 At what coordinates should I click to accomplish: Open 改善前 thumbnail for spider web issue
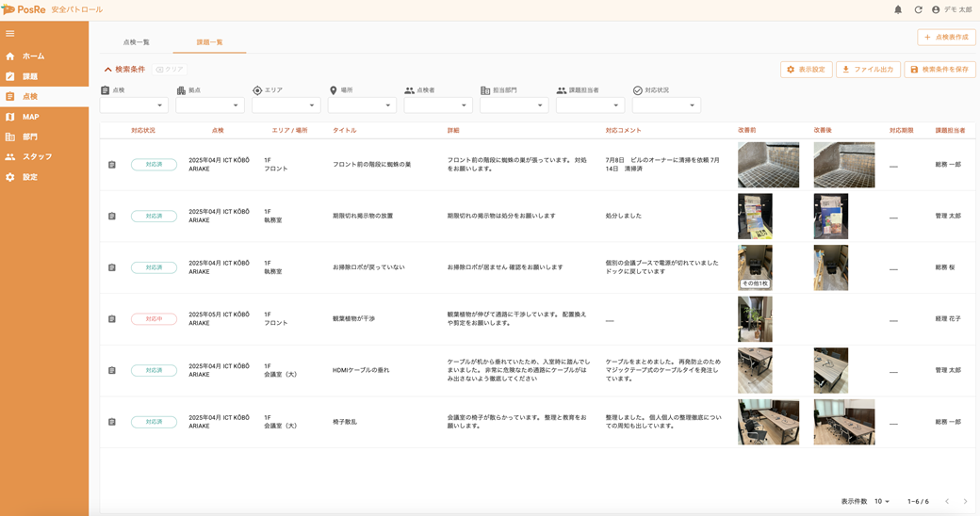coord(768,165)
